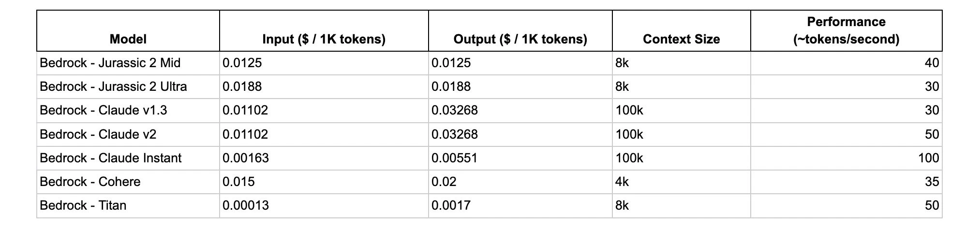Click Titan's 0.00013 input price cell
Viewport: 980px width, 229px height.
tap(246, 205)
